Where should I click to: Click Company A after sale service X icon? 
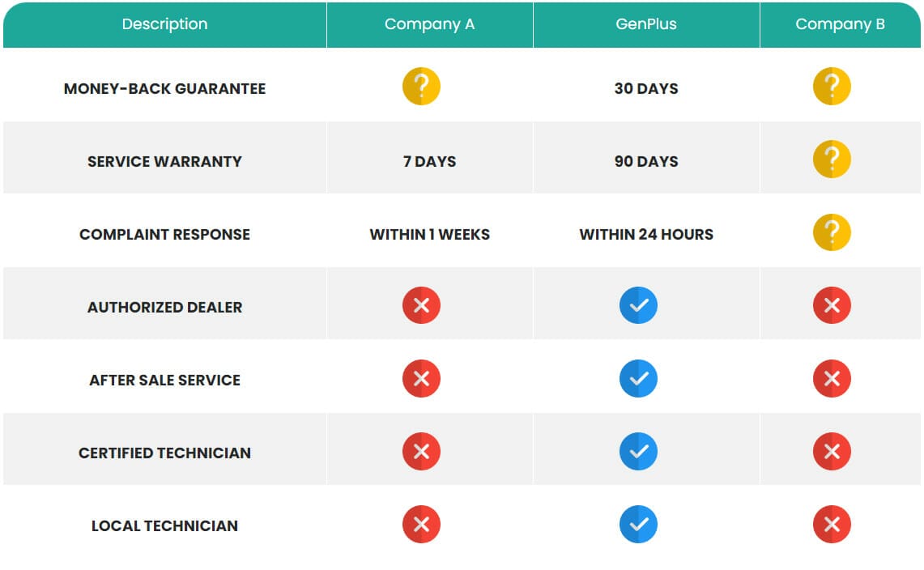coord(421,378)
